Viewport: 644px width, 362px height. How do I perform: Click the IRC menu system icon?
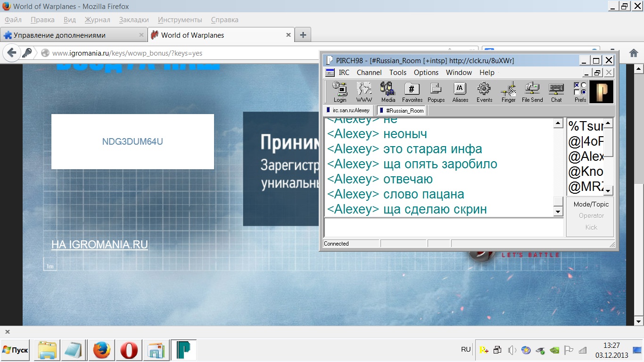330,73
